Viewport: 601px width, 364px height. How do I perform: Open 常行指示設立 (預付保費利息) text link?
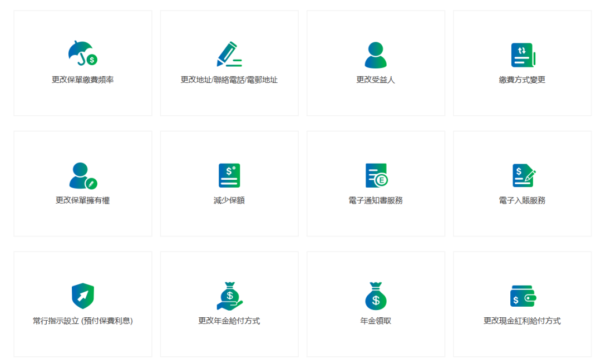82,321
